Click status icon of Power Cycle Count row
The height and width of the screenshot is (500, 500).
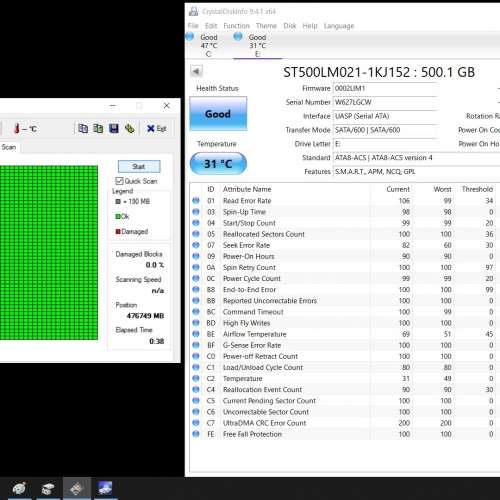pos(196,278)
